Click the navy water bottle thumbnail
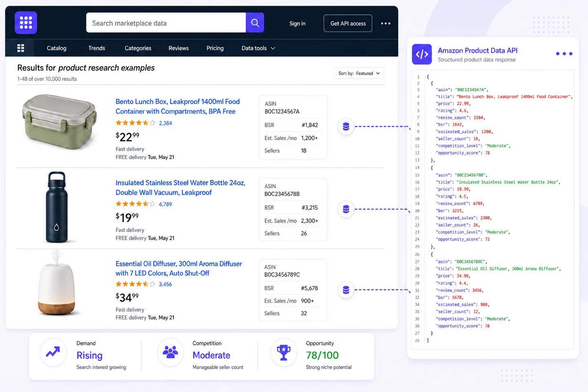 coord(57,207)
